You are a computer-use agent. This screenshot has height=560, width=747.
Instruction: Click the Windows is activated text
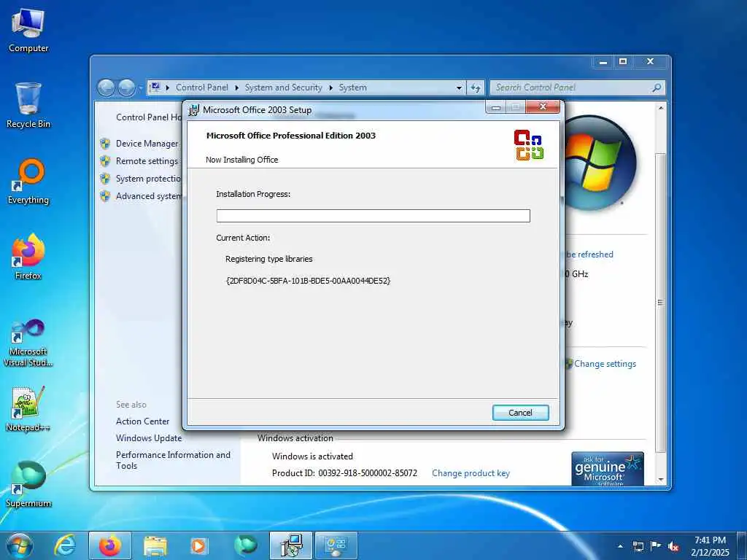312,456
